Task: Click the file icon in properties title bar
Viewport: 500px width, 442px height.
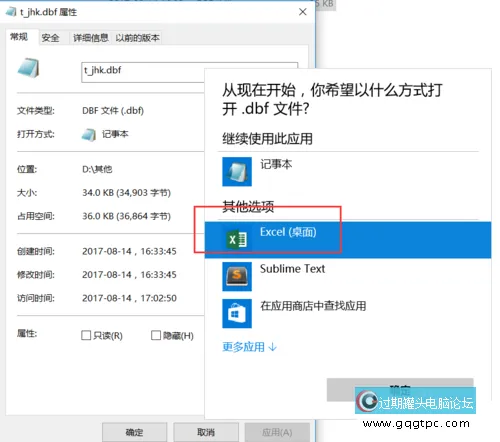Action: 11,12
